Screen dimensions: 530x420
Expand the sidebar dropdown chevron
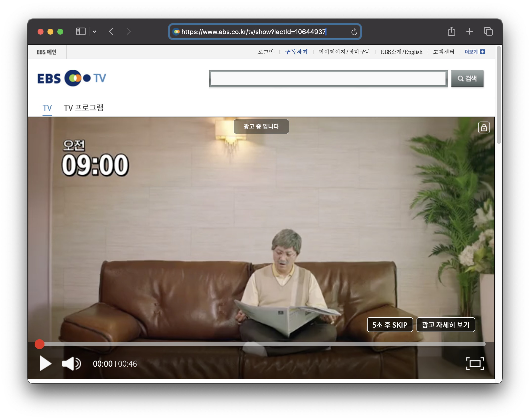pyautogui.click(x=94, y=32)
